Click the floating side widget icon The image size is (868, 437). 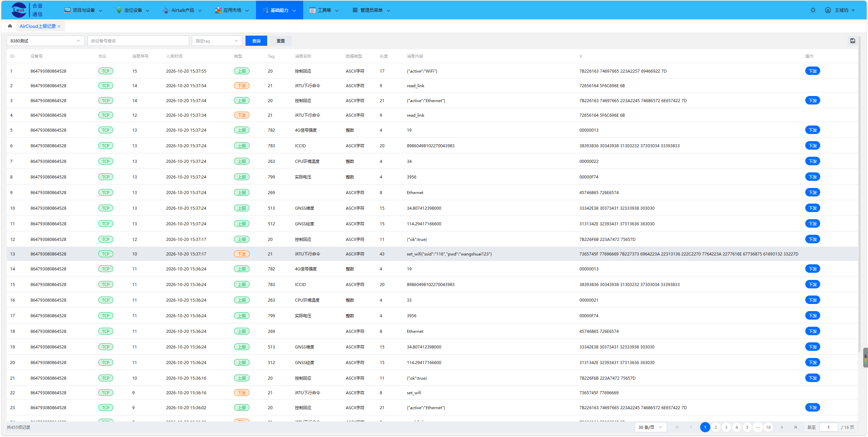tap(865, 357)
